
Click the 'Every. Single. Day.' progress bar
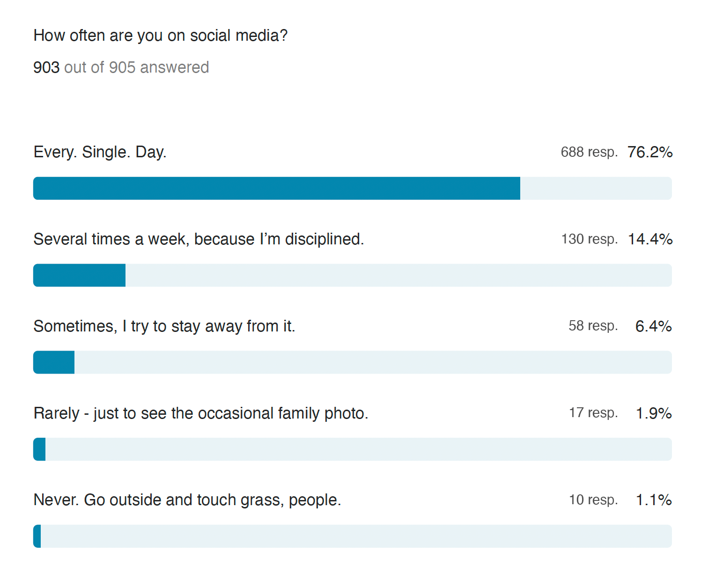[x=353, y=188]
